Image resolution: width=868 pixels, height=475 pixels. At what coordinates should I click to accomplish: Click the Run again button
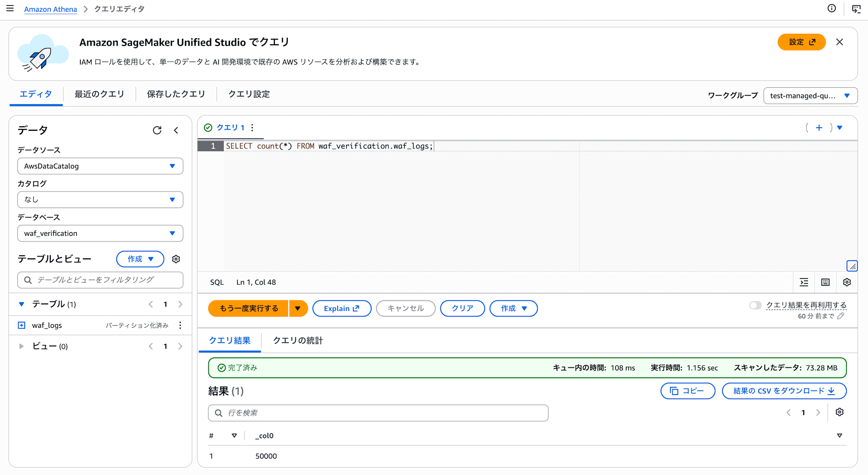248,308
